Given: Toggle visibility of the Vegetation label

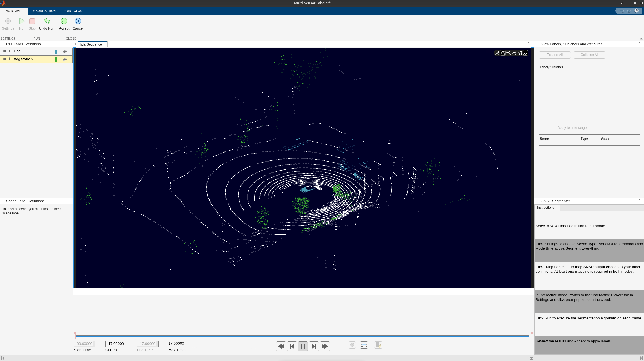Looking at the screenshot, I should (4, 59).
